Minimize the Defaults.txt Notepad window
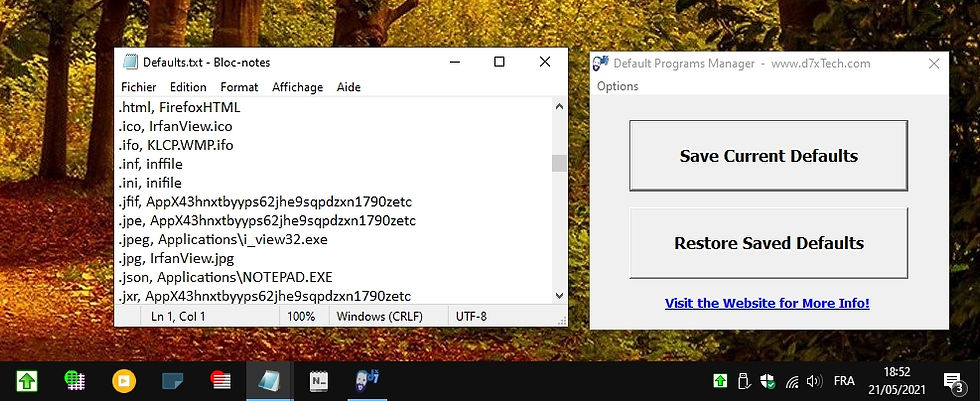980x401 pixels. [x=454, y=62]
